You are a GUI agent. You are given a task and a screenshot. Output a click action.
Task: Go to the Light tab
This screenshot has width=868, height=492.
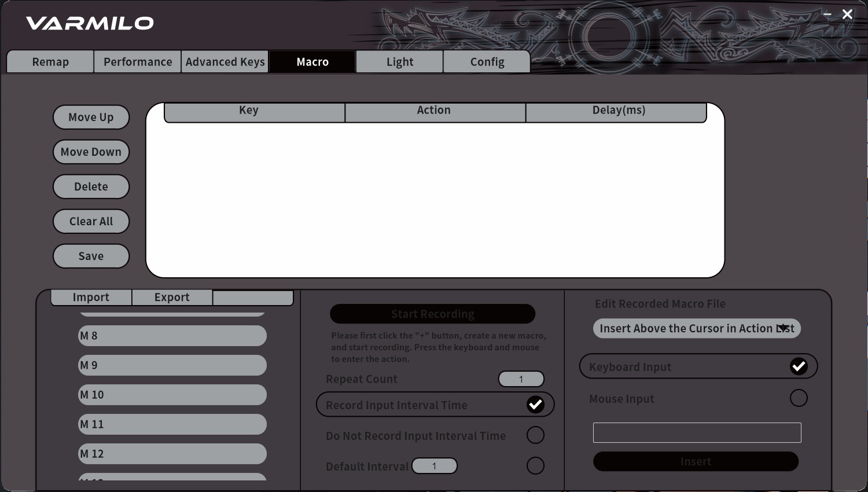click(x=400, y=62)
